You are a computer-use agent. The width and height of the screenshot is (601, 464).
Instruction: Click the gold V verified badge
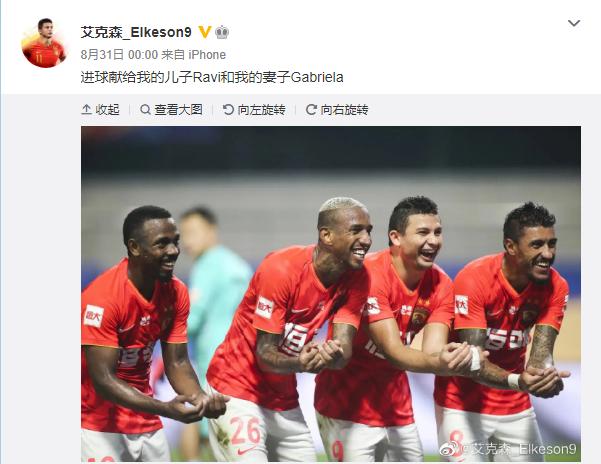pyautogui.click(x=205, y=32)
